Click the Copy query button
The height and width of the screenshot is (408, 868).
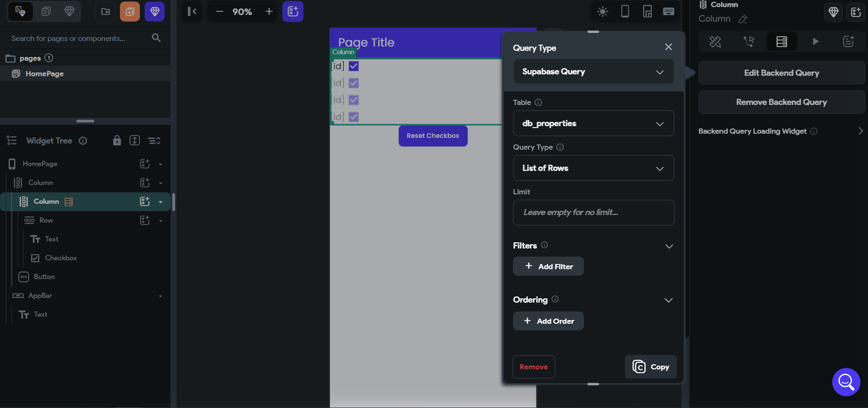(x=651, y=367)
